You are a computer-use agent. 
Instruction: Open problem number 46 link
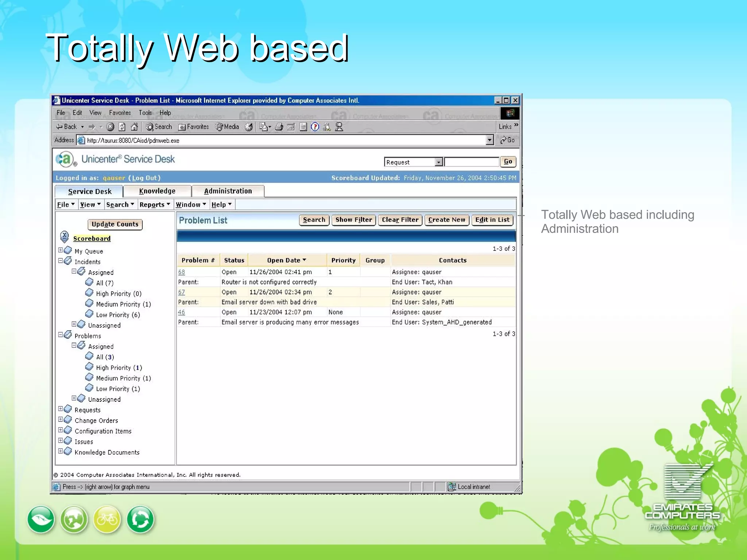(182, 312)
